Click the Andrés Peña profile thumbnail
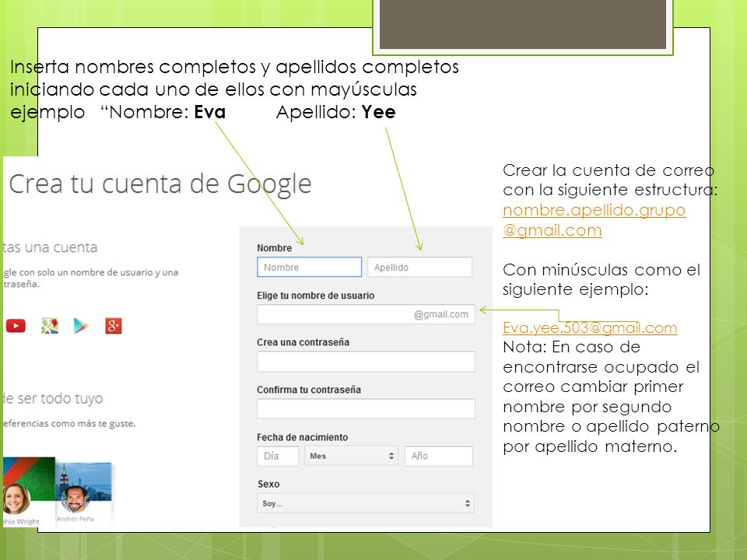The image size is (747, 560). tap(83, 493)
